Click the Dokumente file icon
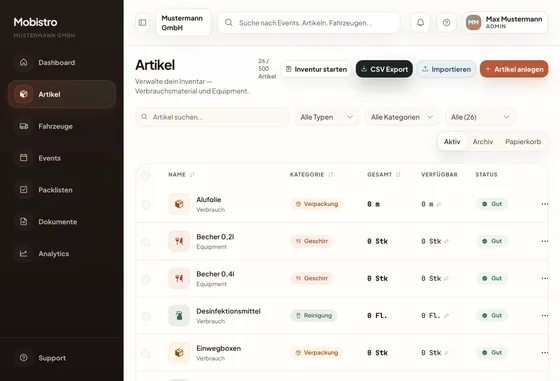The image size is (560, 381). click(x=24, y=221)
